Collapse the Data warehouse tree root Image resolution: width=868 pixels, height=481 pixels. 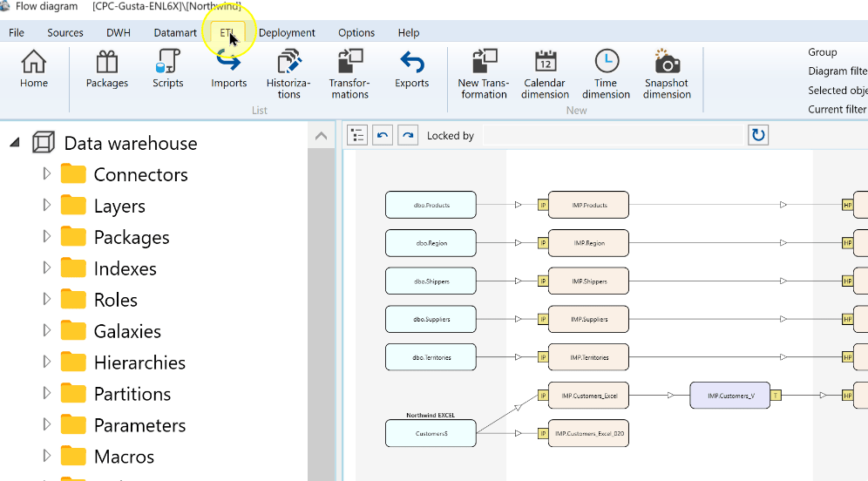click(x=15, y=143)
